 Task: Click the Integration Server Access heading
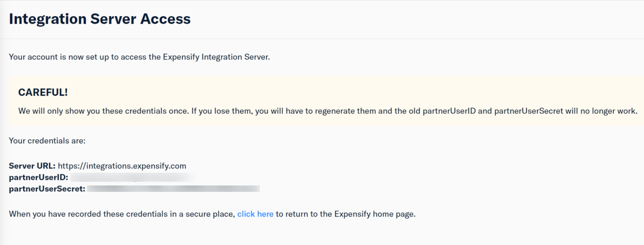click(x=100, y=19)
